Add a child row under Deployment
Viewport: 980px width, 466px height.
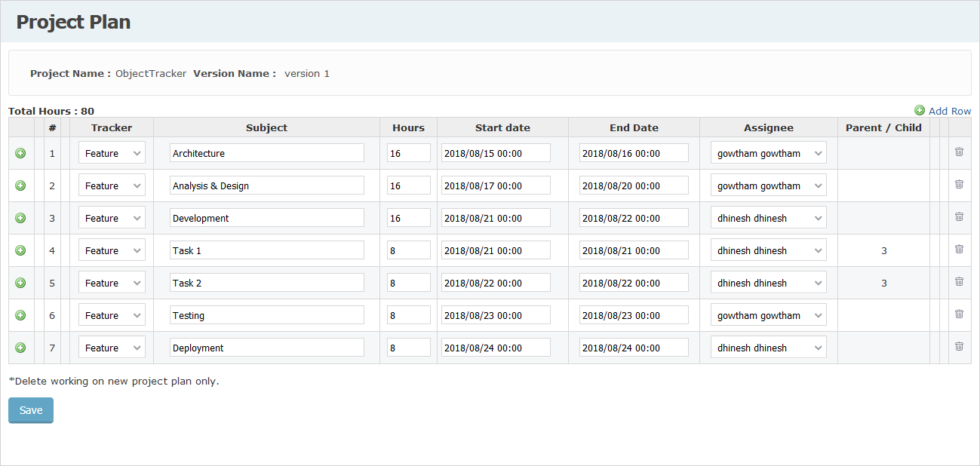[20, 347]
